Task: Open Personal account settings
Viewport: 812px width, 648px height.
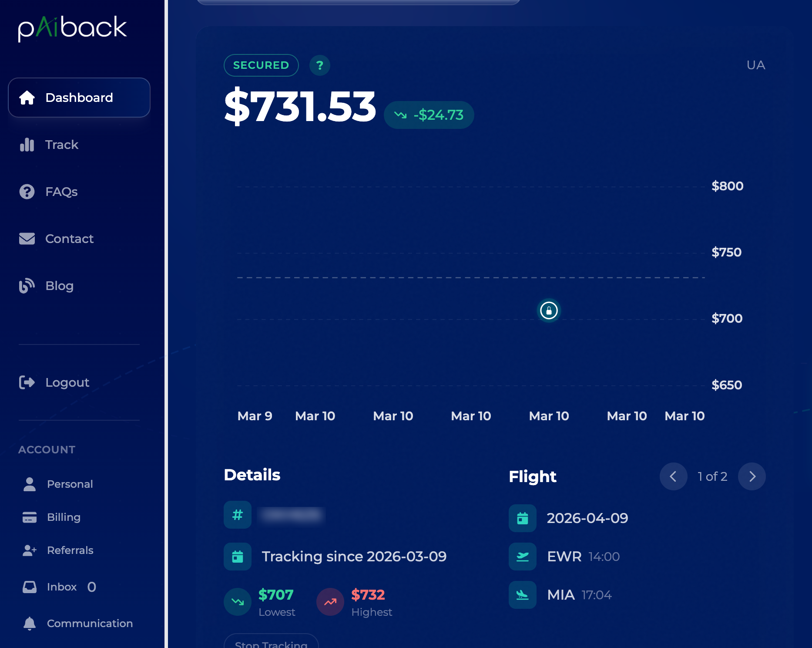Action: point(70,484)
